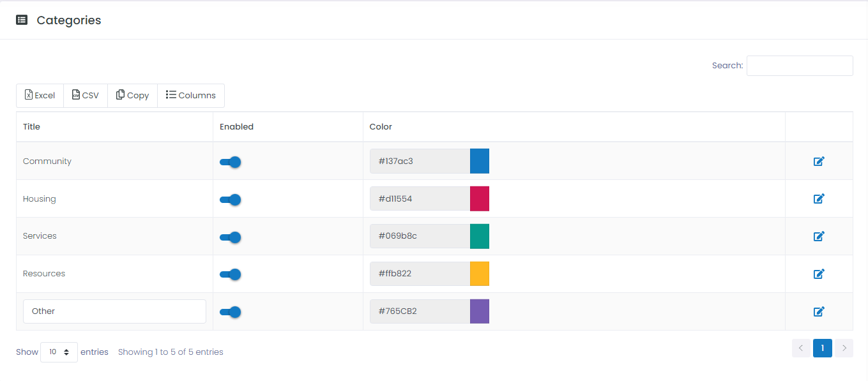The width and height of the screenshot is (868, 381).
Task: Export table with the CSV button
Action: [86, 95]
